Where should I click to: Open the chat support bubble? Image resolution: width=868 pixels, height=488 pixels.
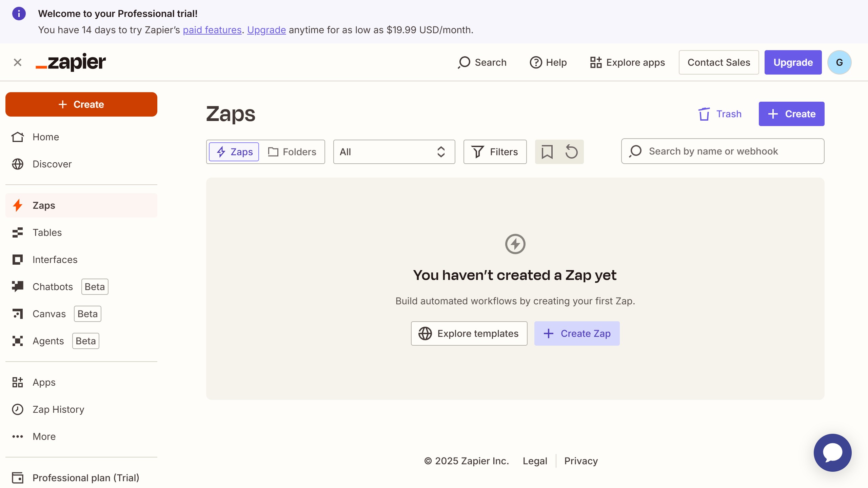(832, 452)
